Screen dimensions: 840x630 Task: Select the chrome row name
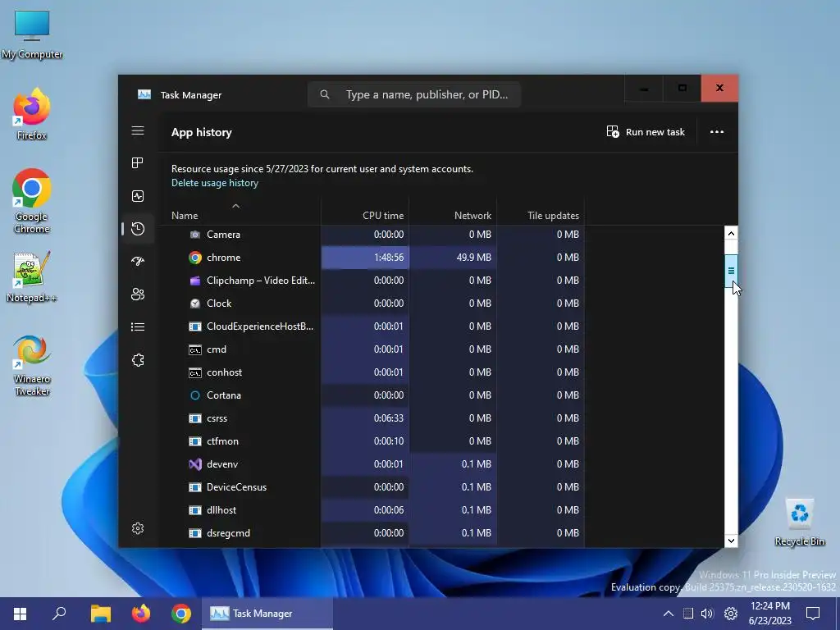tap(223, 258)
